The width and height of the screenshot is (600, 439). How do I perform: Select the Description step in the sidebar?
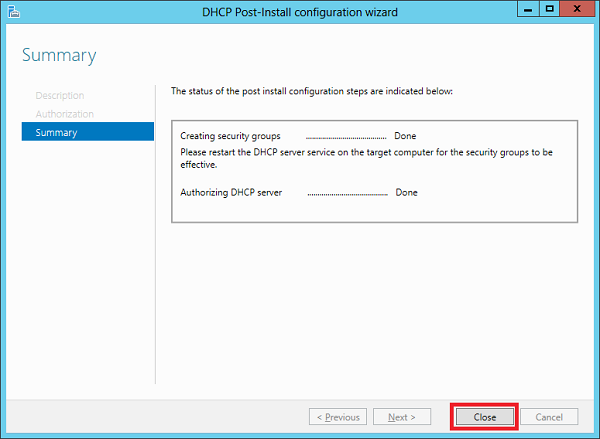click(x=60, y=96)
